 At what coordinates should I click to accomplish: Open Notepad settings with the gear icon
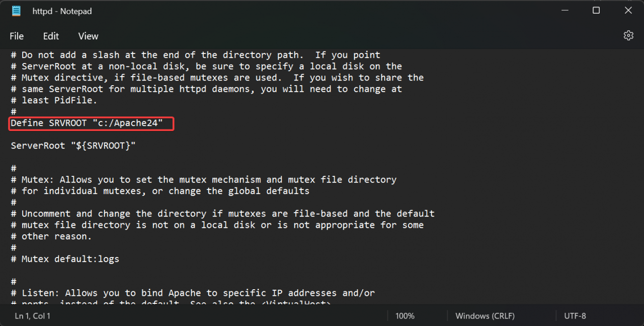coord(628,35)
